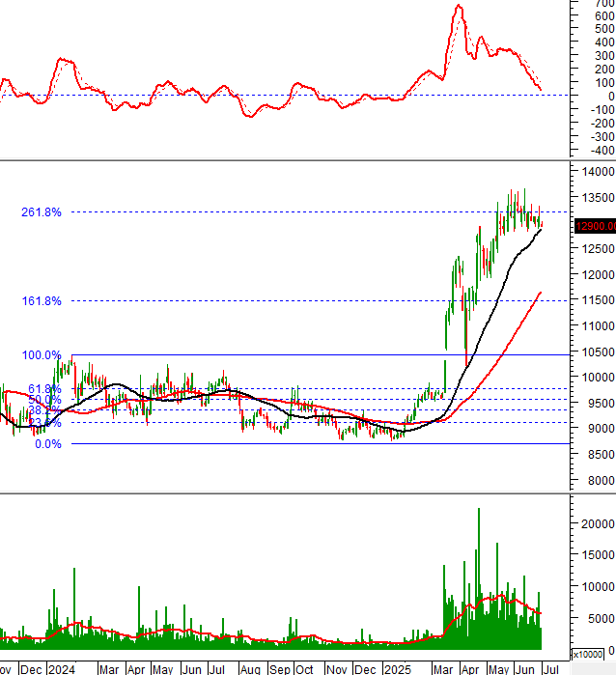
Task: Click the 11000 price axis value
Action: (x=598, y=325)
